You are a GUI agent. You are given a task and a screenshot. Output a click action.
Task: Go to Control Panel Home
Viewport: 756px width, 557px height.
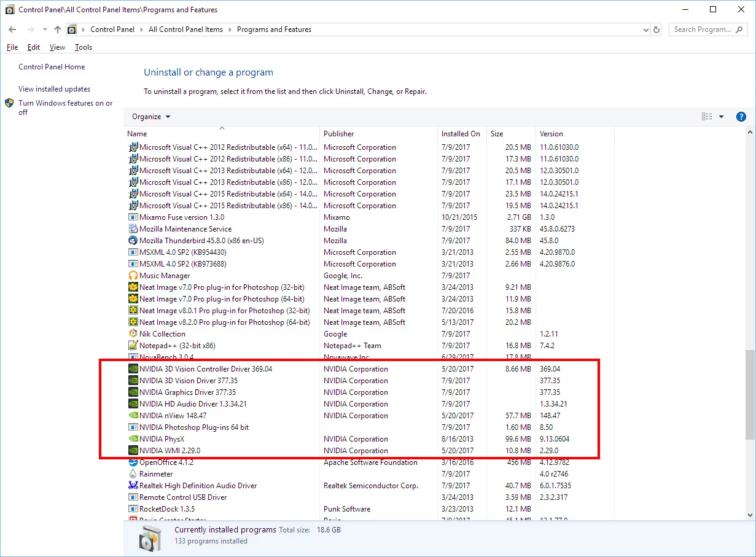click(52, 67)
